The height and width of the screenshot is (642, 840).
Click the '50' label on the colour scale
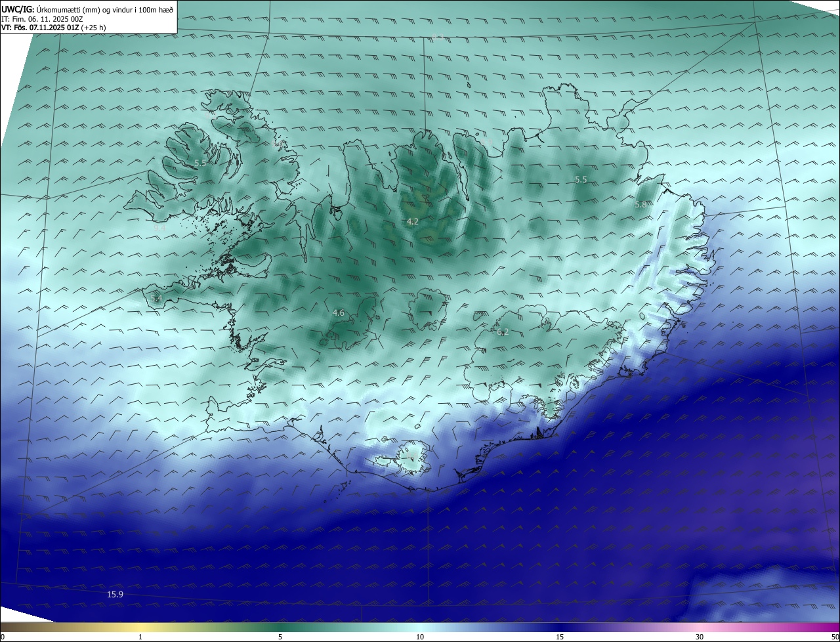[835, 637]
